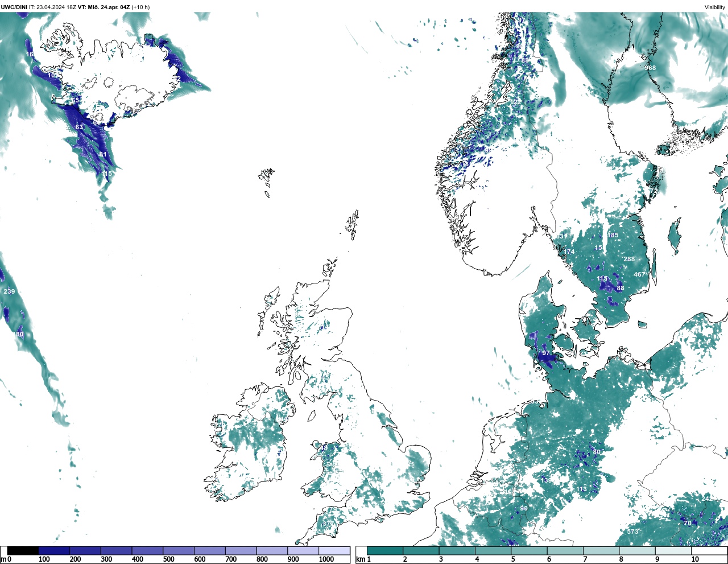Pick the 200–300 m legend color block
This screenshot has height=564, width=728.
[85, 551]
